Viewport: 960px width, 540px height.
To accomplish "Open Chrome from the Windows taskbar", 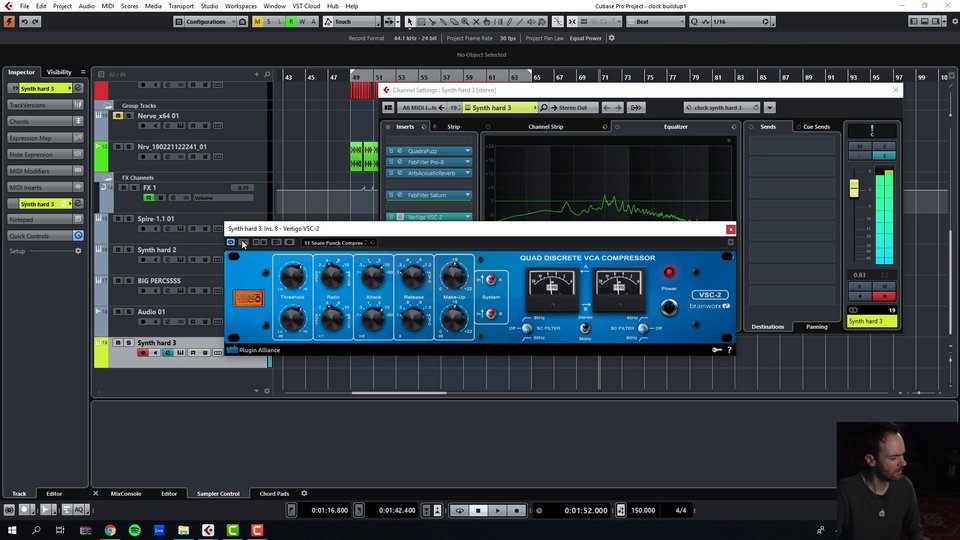I will pos(110,530).
